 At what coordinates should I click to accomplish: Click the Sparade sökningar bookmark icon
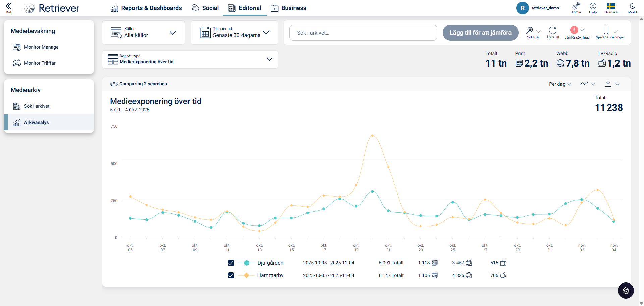point(606,30)
